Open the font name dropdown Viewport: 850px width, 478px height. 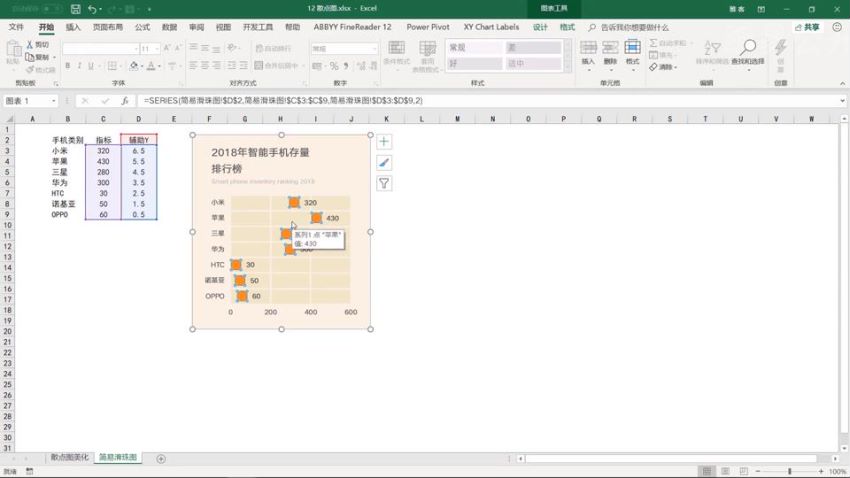[x=136, y=49]
